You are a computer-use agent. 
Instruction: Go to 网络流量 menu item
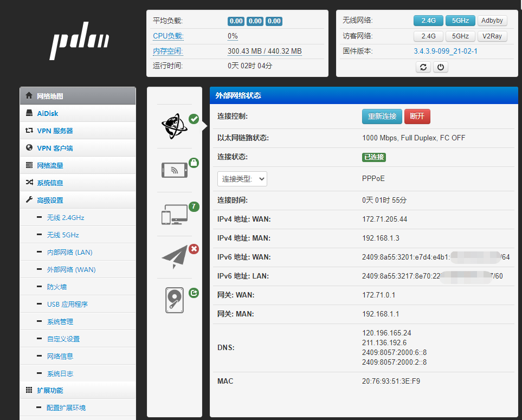tap(50, 165)
